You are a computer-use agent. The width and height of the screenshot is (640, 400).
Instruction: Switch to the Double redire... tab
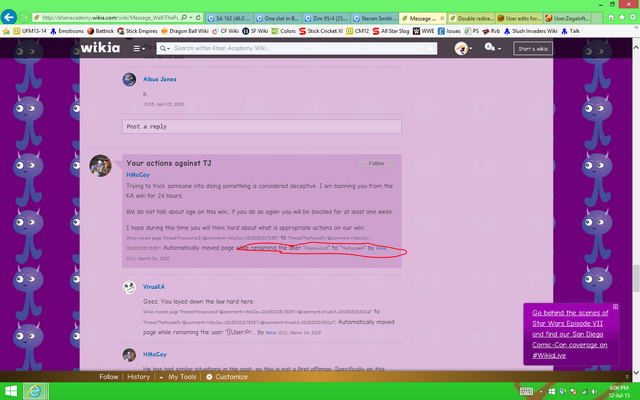(471, 18)
